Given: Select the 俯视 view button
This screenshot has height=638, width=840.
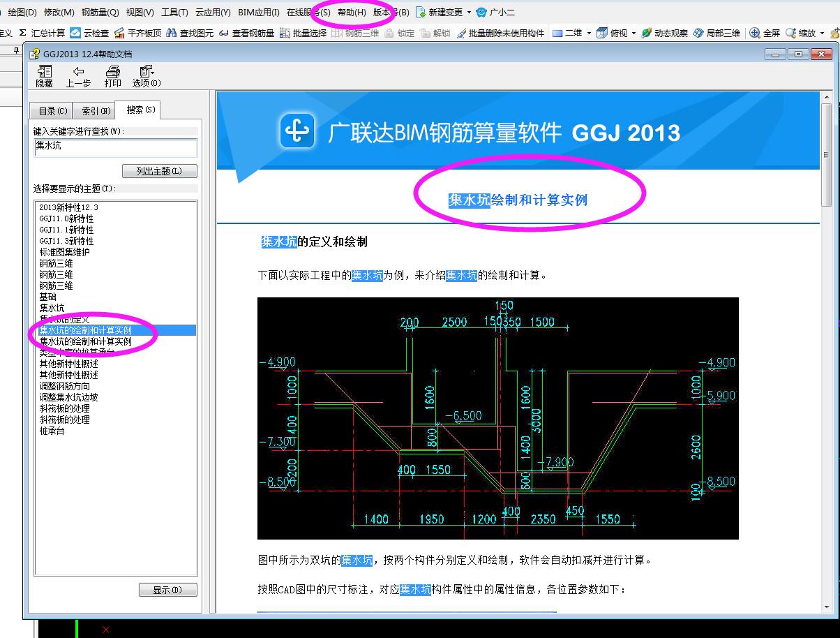Looking at the screenshot, I should 612,33.
